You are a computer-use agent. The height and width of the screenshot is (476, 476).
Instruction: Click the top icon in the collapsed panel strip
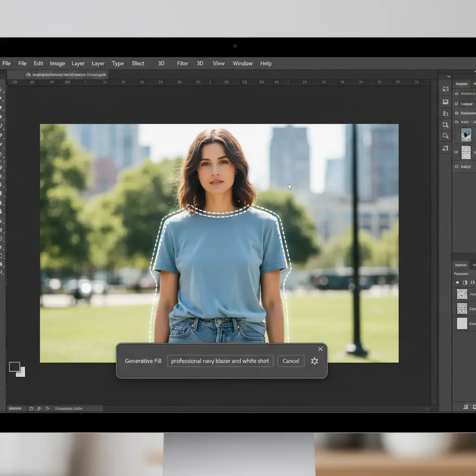tap(445, 90)
